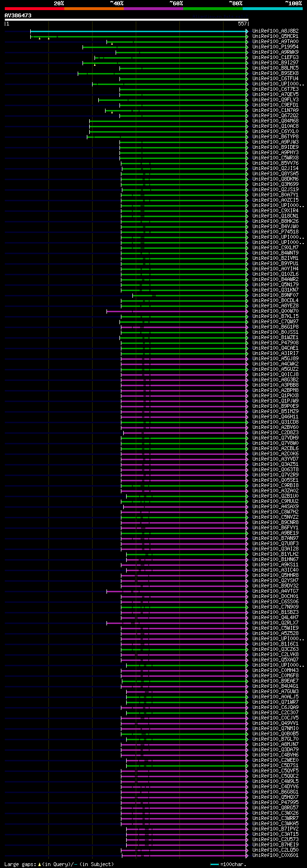
Task: Select subject label UniRef100_Q8DKM6
Action: point(275,179)
